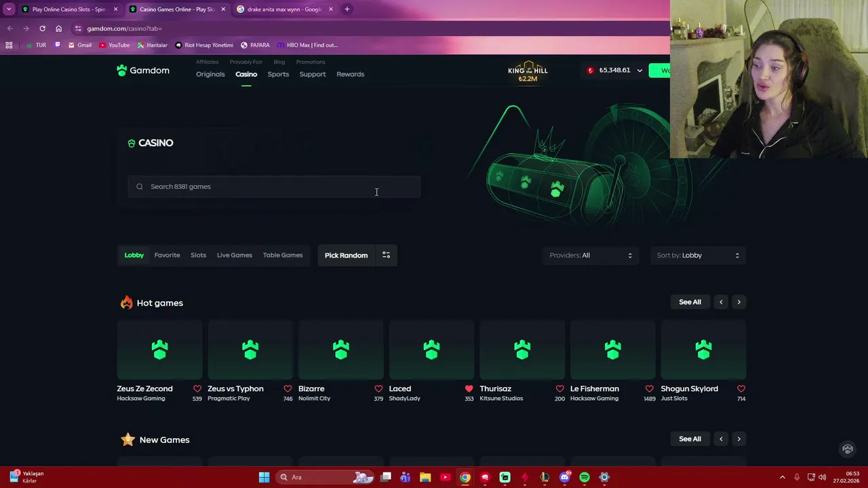Open a new Chrome tab
Image resolution: width=868 pixels, height=488 pixels.
point(347,9)
